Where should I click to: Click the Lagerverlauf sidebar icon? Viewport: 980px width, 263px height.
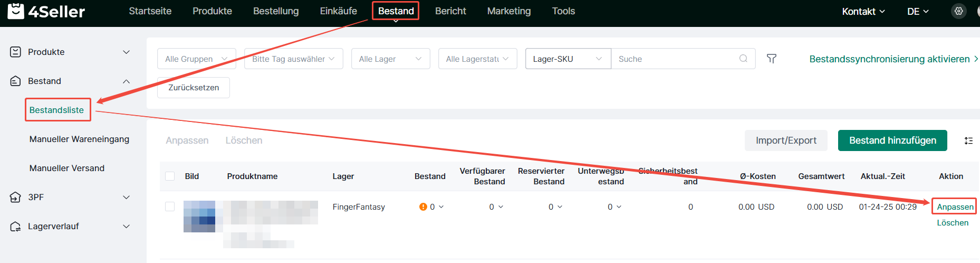point(16,226)
